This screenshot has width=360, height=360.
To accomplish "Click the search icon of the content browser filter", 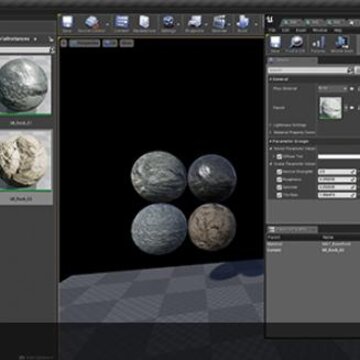I will 52,50.
